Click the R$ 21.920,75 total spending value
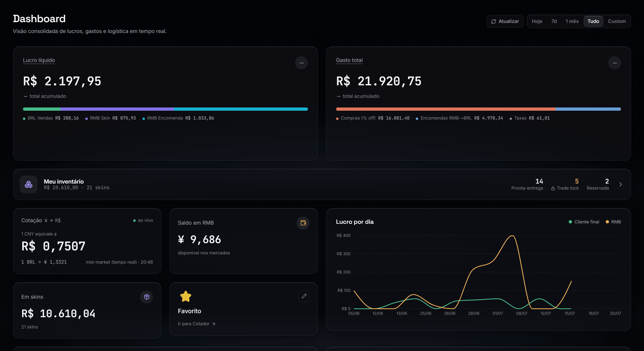The height and width of the screenshot is (351, 644). tap(379, 81)
